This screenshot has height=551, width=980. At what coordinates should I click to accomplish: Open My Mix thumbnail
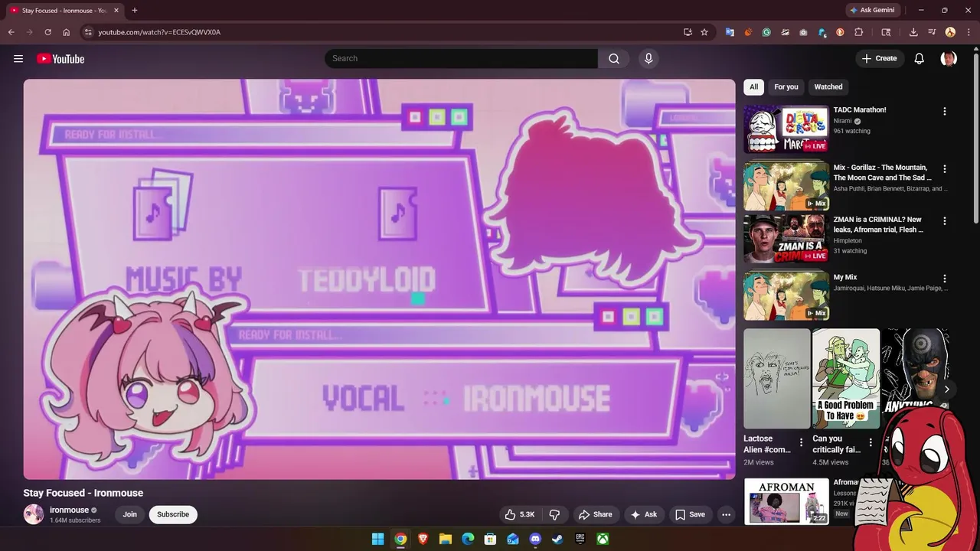[x=786, y=296]
